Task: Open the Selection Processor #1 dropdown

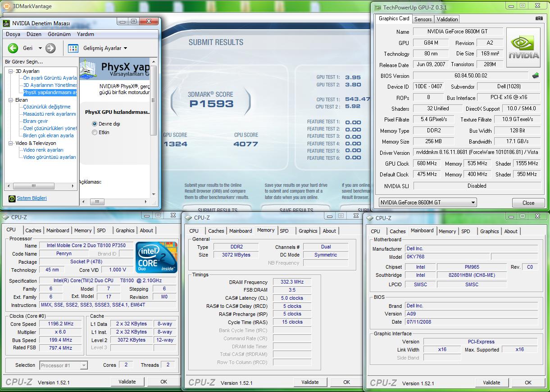Action: [x=84, y=365]
